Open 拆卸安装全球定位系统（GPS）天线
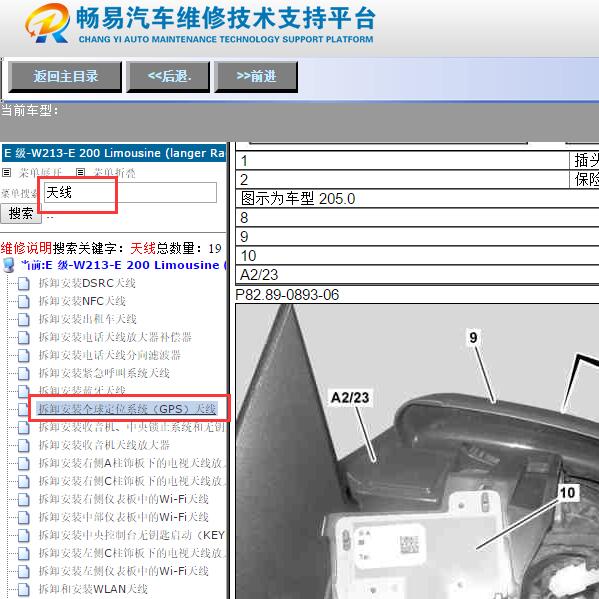This screenshot has height=599, width=599. pos(127,409)
